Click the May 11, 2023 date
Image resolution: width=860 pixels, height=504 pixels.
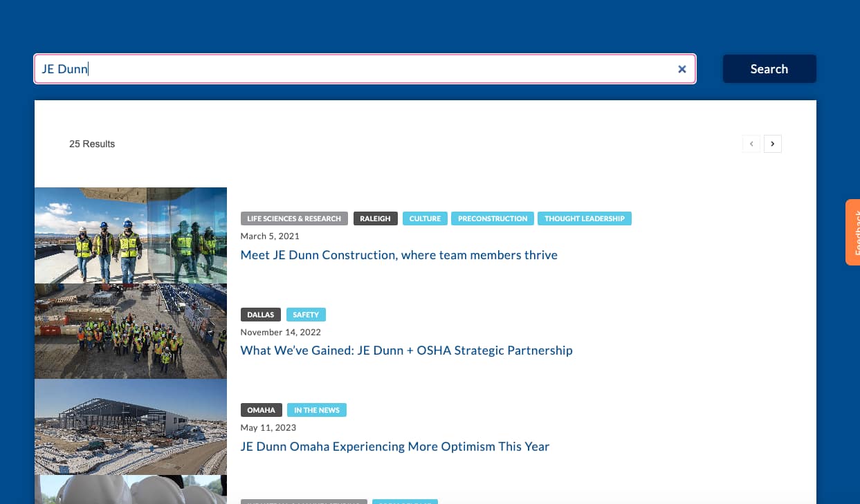coord(268,428)
